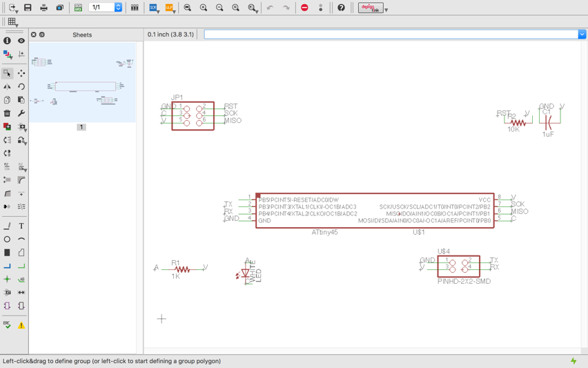Click the Redo arrow

[x=286, y=8]
